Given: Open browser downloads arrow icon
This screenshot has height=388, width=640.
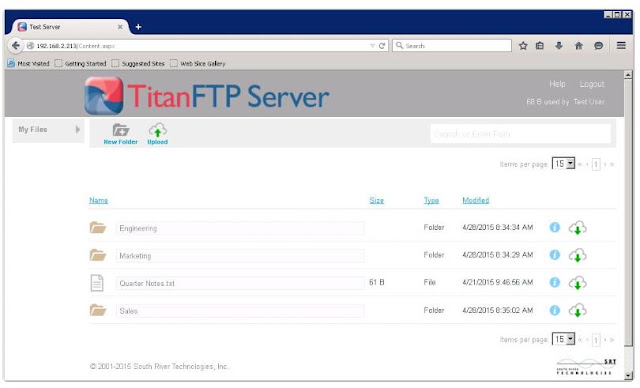Looking at the screenshot, I should tap(559, 46).
